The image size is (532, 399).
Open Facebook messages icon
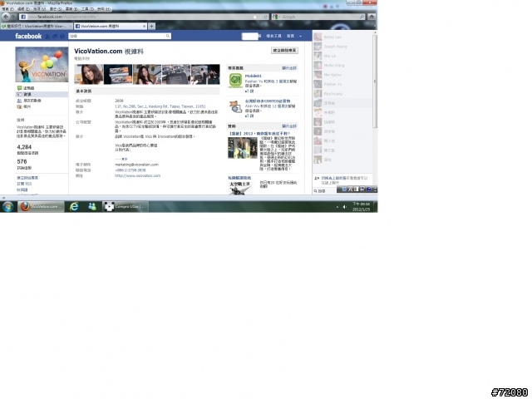[55, 36]
